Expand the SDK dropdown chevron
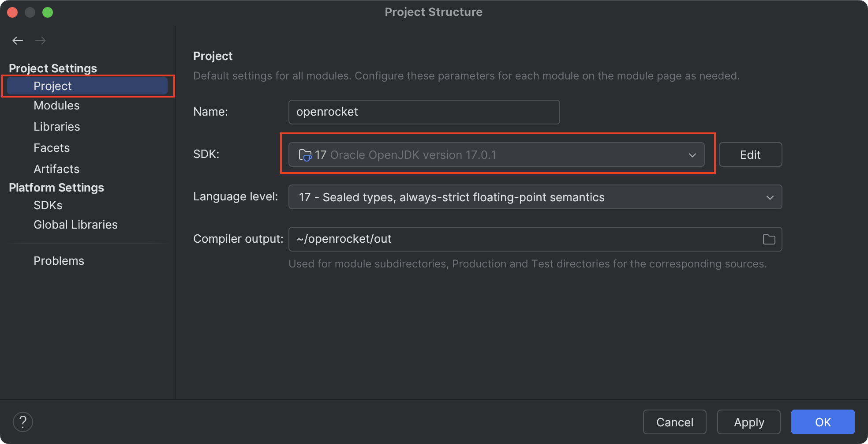Viewport: 868px width, 444px height. point(692,155)
